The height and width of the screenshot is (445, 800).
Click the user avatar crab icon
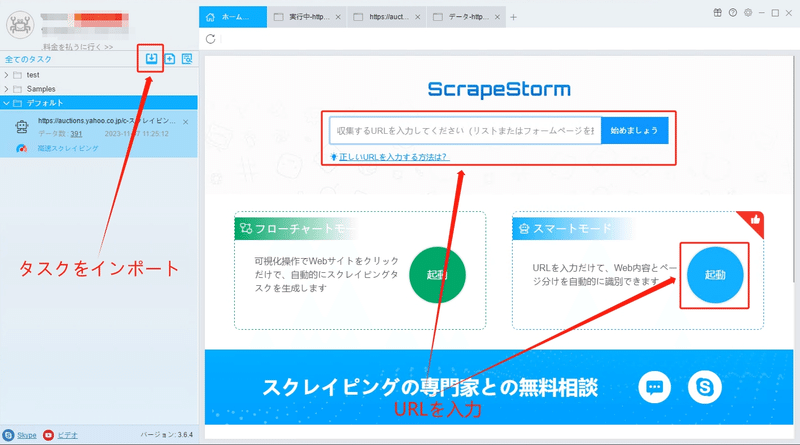tap(20, 24)
